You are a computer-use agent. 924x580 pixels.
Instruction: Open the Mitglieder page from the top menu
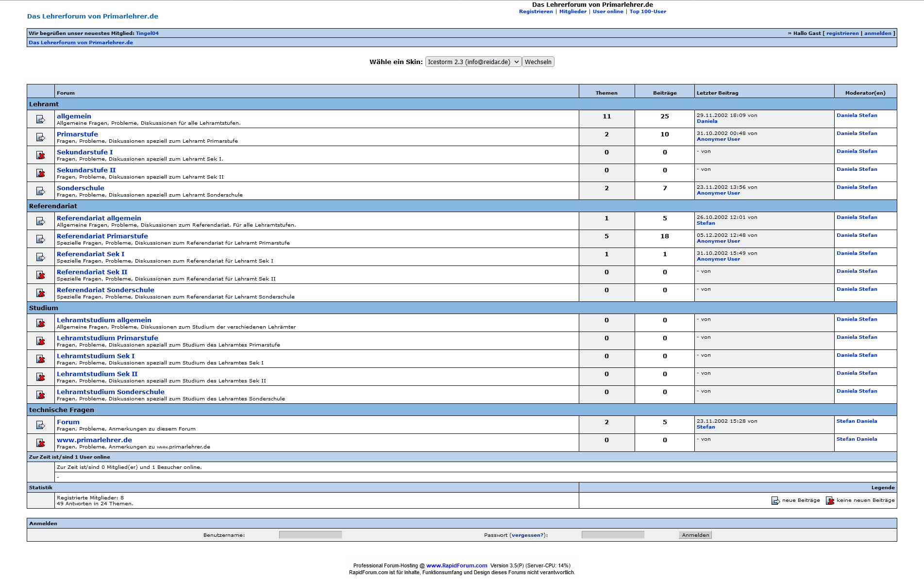(572, 12)
